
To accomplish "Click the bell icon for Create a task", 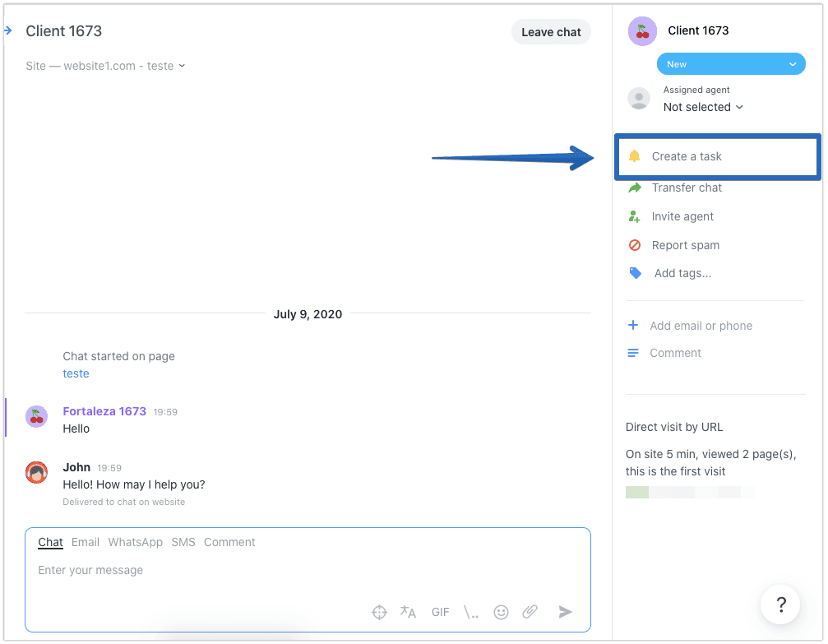I will tap(634, 156).
